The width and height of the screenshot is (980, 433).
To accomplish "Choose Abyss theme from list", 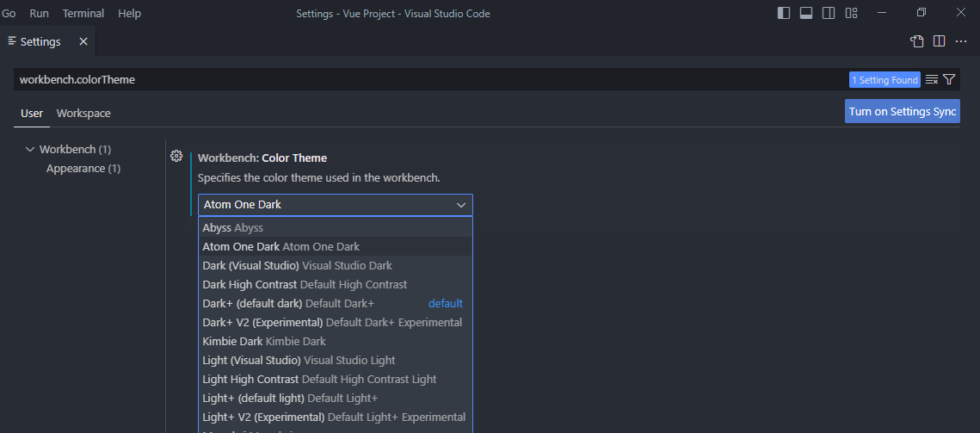I will tap(336, 228).
